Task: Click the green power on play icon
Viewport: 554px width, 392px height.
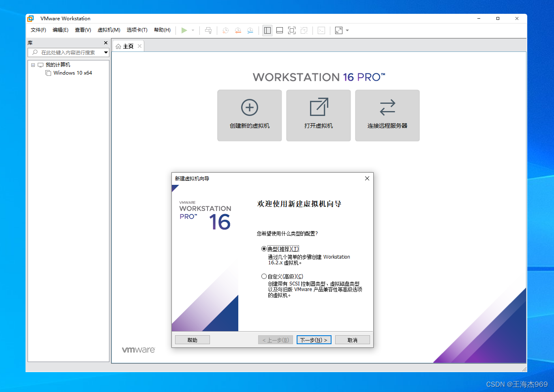Action: pyautogui.click(x=184, y=30)
